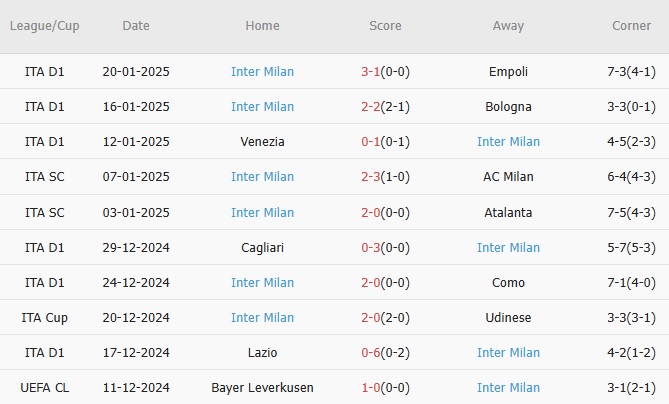This screenshot has width=669, height=404.
Task: Open the Cagliari team link
Action: coord(262,248)
